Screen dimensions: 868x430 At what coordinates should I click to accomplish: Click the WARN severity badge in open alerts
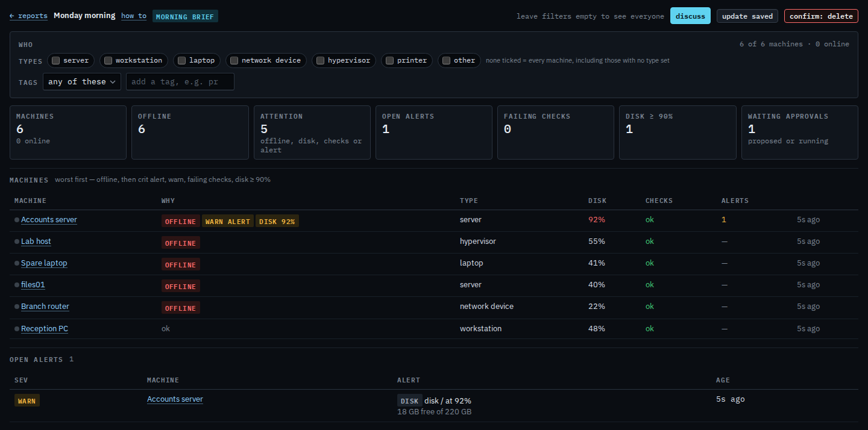click(27, 400)
